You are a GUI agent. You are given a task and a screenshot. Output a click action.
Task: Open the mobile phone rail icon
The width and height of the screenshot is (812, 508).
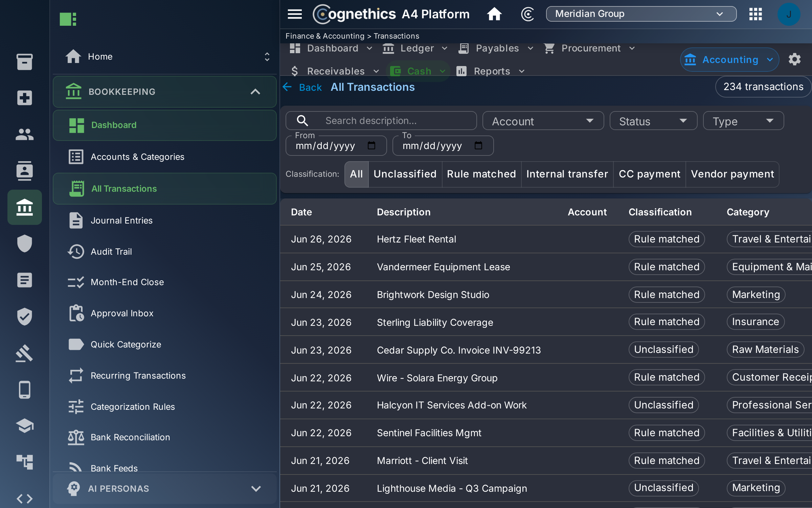tap(24, 389)
